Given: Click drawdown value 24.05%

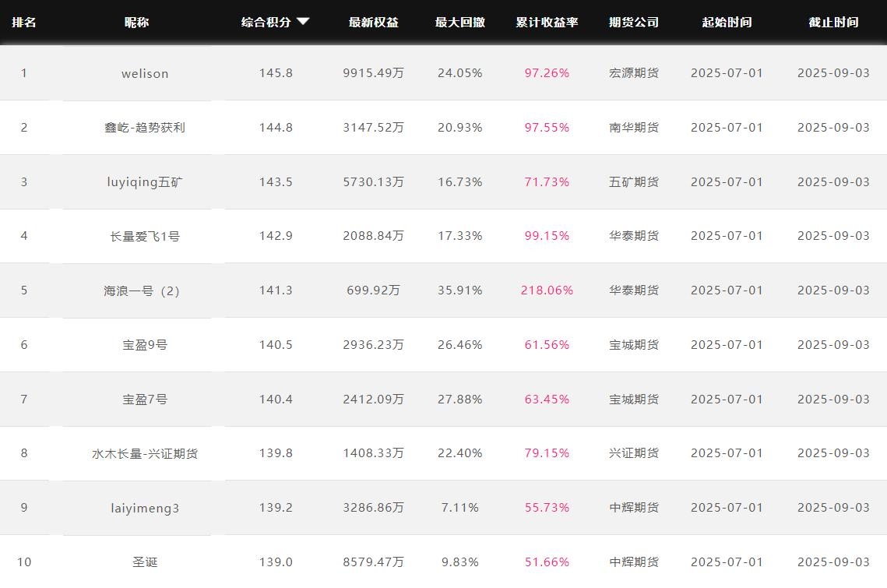Looking at the screenshot, I should pyautogui.click(x=460, y=73).
